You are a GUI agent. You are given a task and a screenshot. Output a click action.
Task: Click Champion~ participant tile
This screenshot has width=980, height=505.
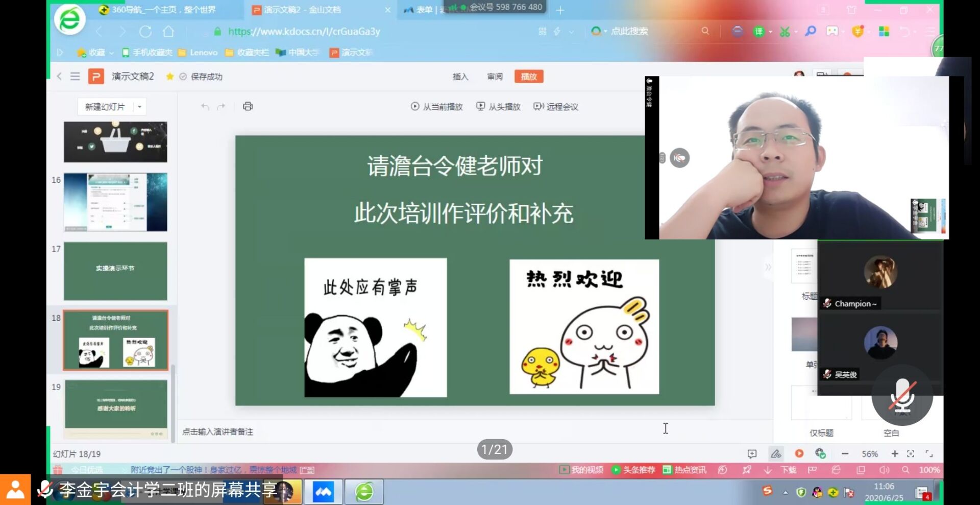tap(880, 276)
